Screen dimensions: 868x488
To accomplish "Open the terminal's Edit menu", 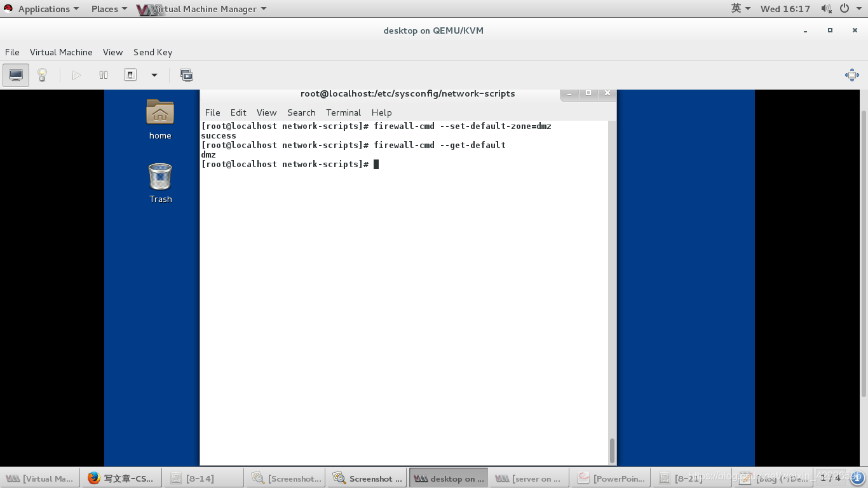I will tap(238, 112).
